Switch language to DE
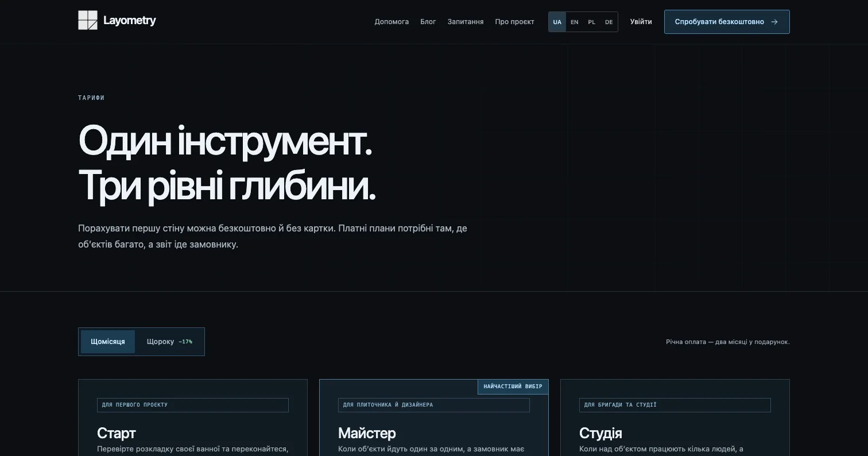 click(609, 22)
